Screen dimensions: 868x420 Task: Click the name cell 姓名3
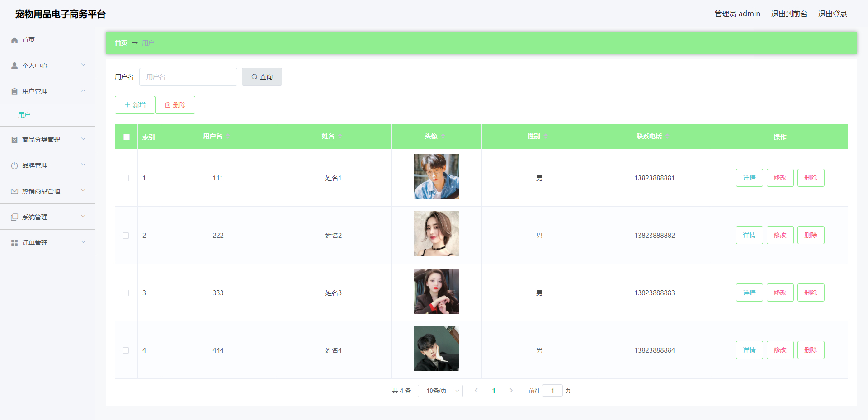tap(334, 293)
